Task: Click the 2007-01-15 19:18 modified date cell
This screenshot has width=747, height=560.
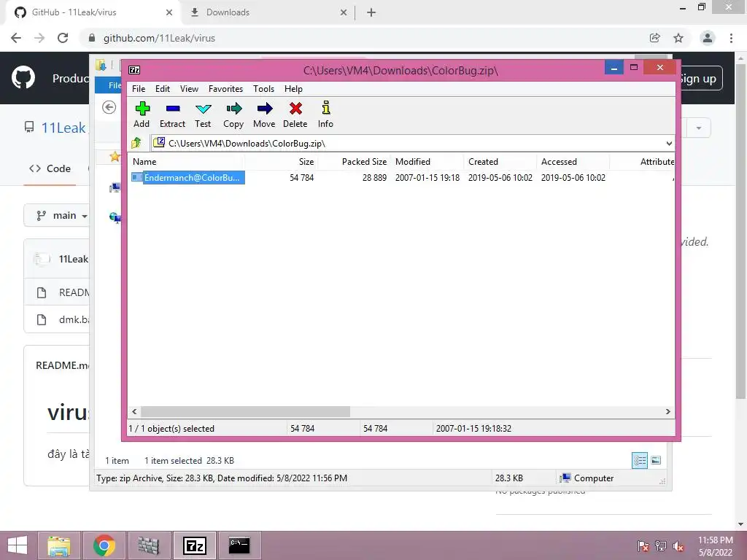Action: tap(427, 178)
